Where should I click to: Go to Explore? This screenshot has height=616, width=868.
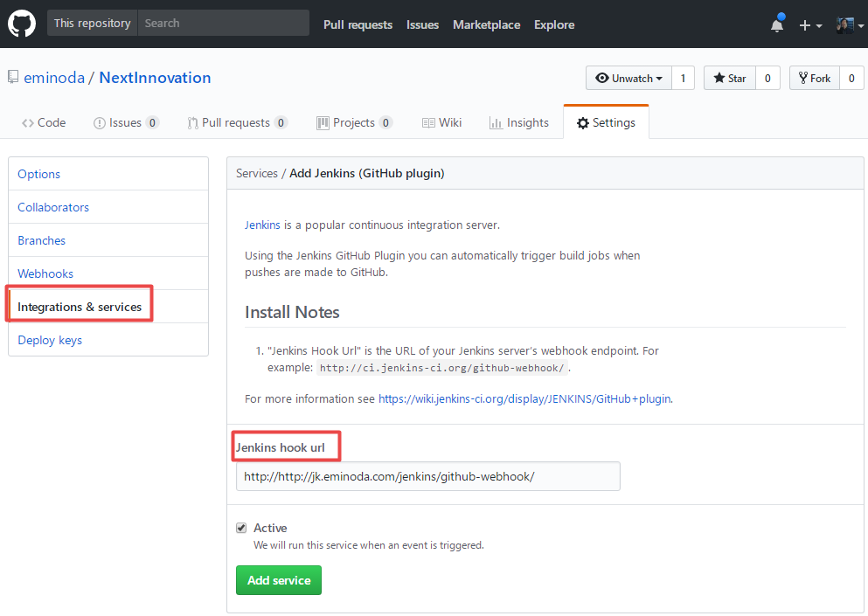(x=554, y=25)
